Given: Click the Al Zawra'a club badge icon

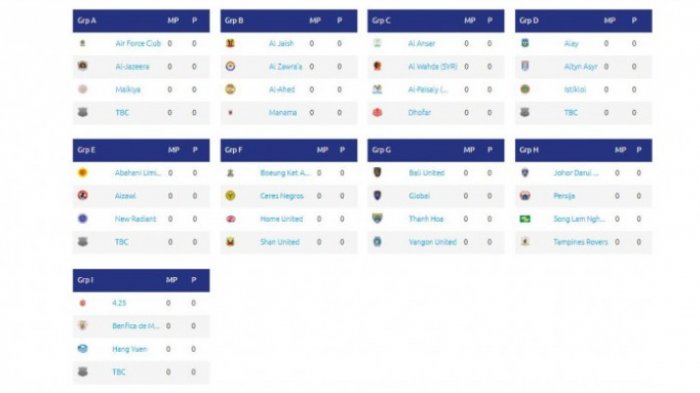Looking at the screenshot, I should pos(230,67).
